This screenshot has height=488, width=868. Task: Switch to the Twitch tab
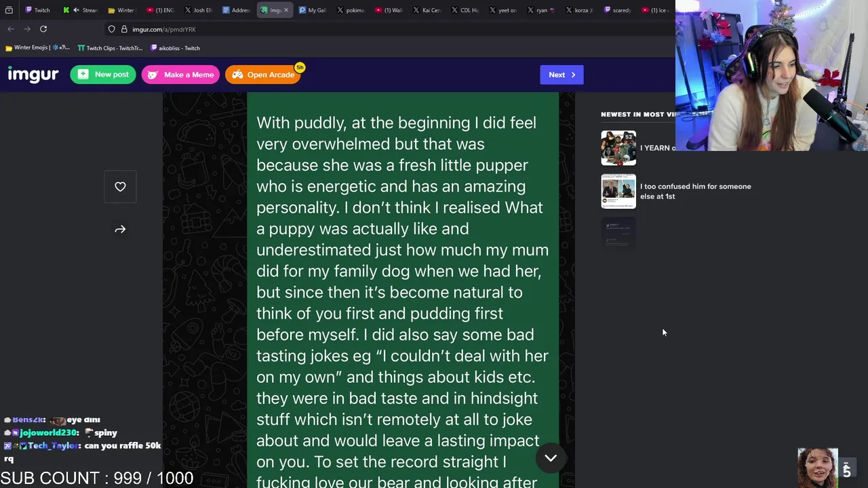coord(37,10)
